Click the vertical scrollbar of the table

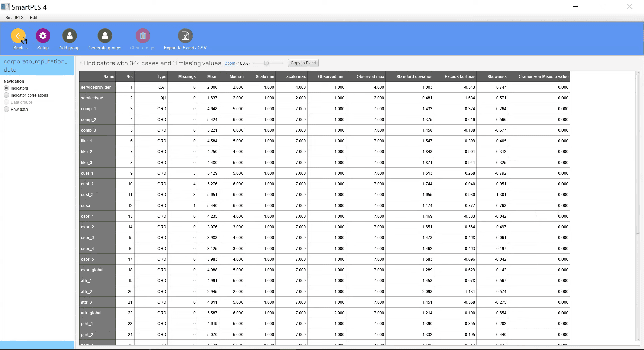click(x=638, y=155)
